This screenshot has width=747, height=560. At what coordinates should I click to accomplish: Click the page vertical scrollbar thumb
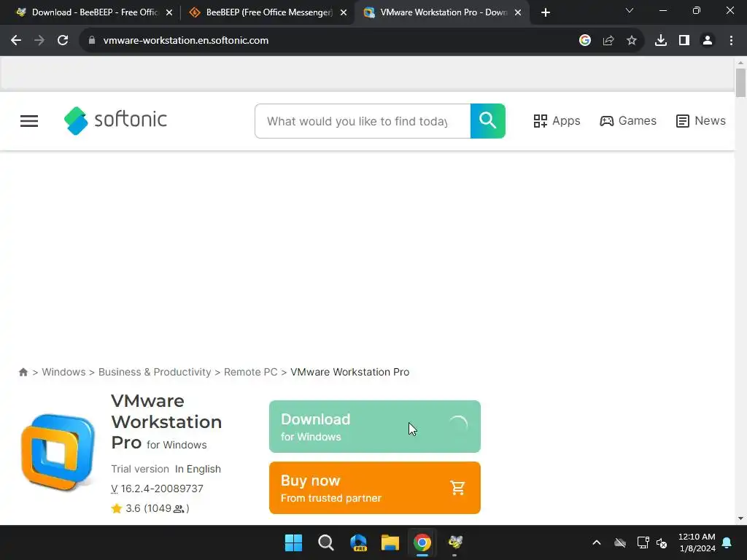(x=740, y=83)
